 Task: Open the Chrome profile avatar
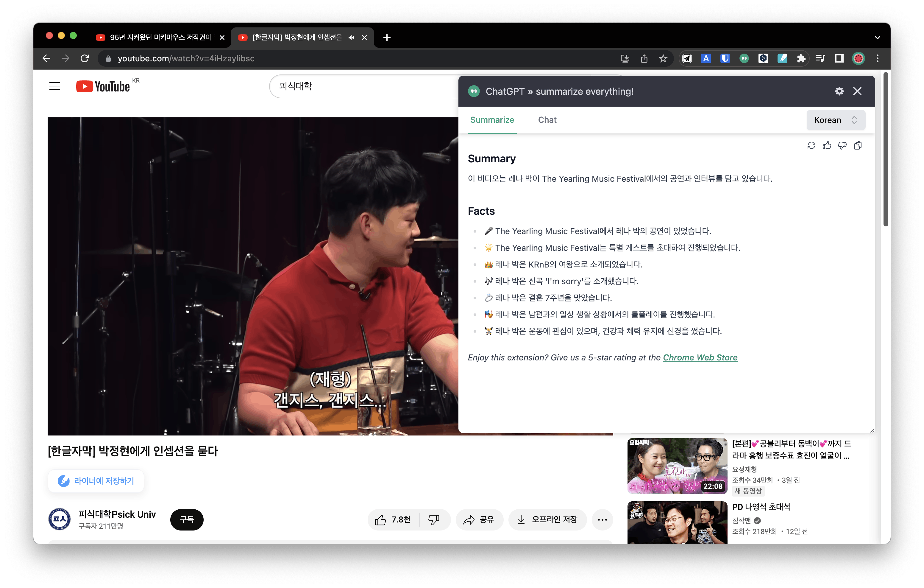(x=859, y=58)
